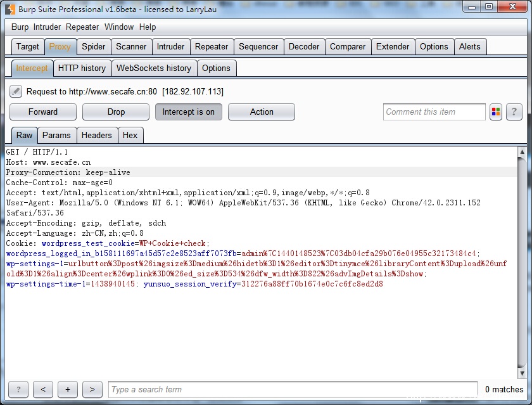Select the Proxy tab
The height and width of the screenshot is (405, 532).
[60, 46]
